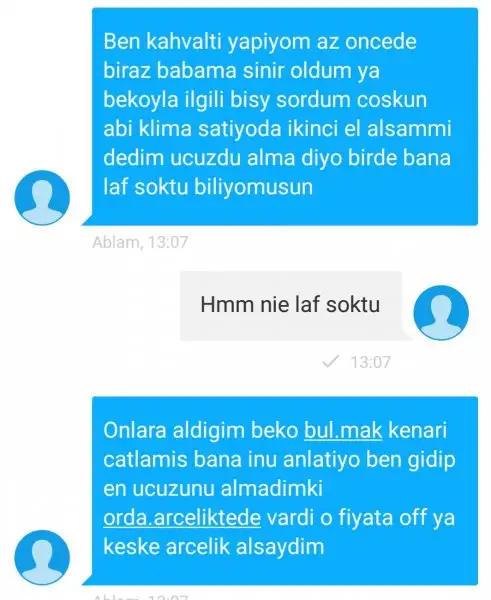The width and height of the screenshot is (491, 600).
Task: Tap the line 'Ben kahvalti yapiyom az oncede'
Action: 260,41
